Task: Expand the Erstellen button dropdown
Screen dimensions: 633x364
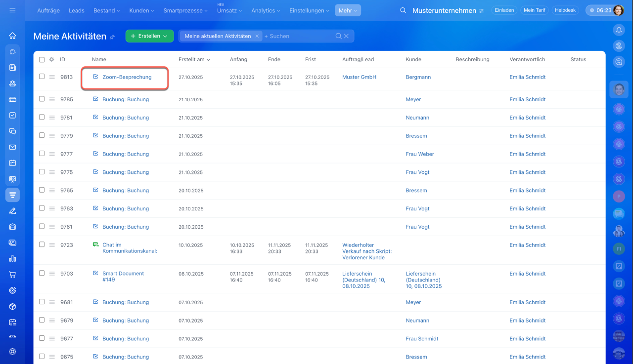Action: (165, 36)
